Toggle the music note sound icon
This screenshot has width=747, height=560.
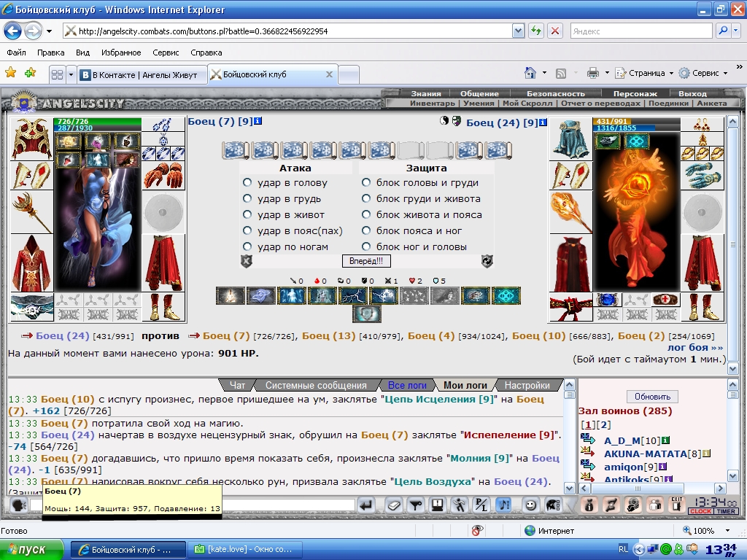click(503, 505)
